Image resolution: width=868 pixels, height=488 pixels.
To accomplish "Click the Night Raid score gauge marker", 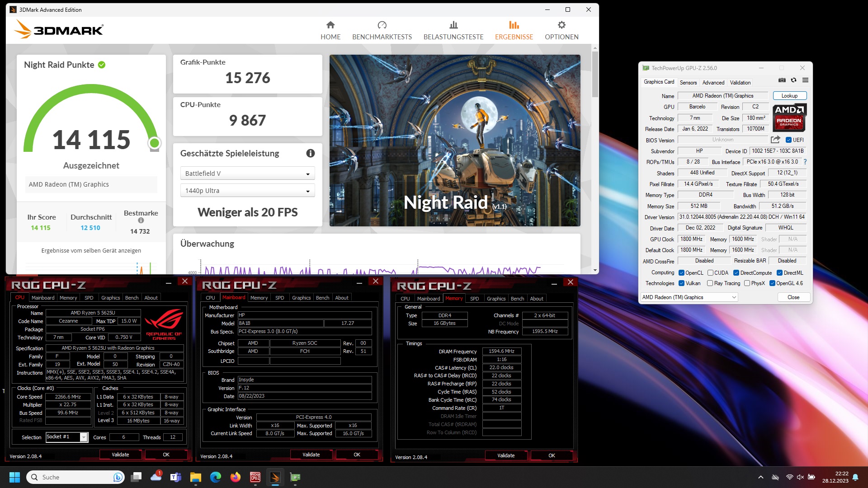I will pos(154,143).
